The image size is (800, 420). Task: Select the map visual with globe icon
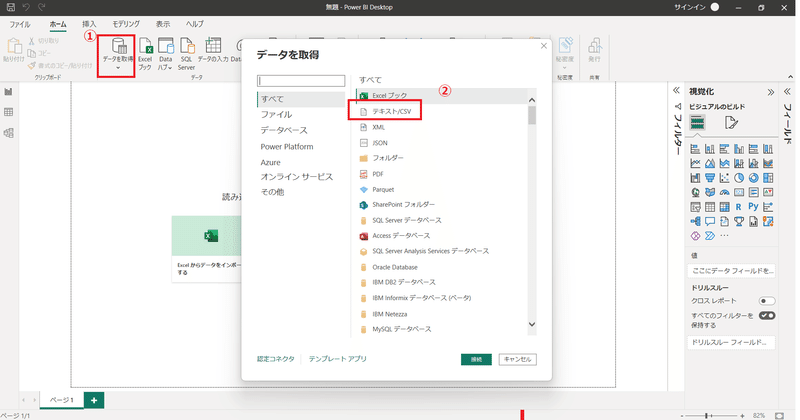(x=695, y=192)
